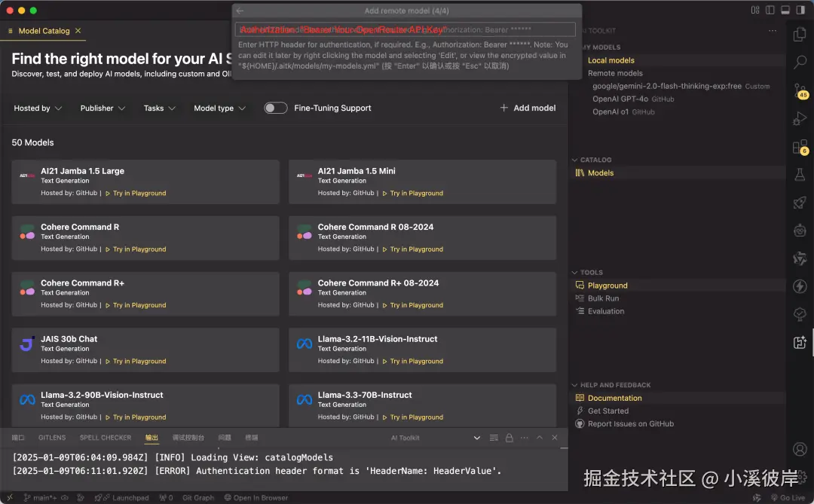Toggle secondary side bar layout icon
Viewport: 814px width, 504px height.
800,10
